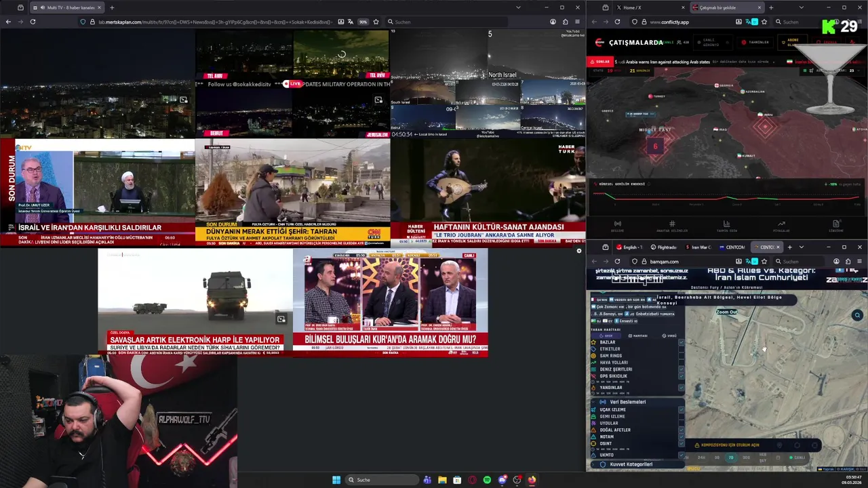Image resolution: width=868 pixels, height=488 pixels.
Task: Click the map search icon on bamqam
Action: (x=857, y=315)
